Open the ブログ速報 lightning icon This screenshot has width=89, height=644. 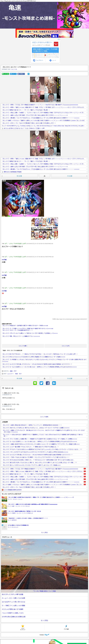(66, 627)
